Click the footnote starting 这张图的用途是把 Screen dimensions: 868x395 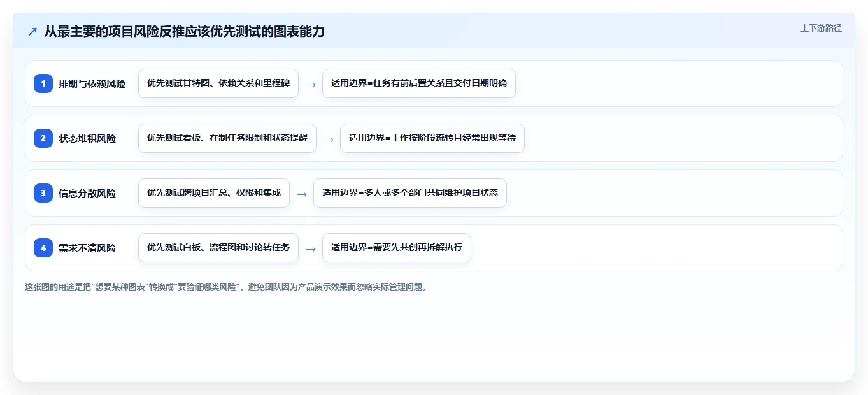tap(225, 287)
